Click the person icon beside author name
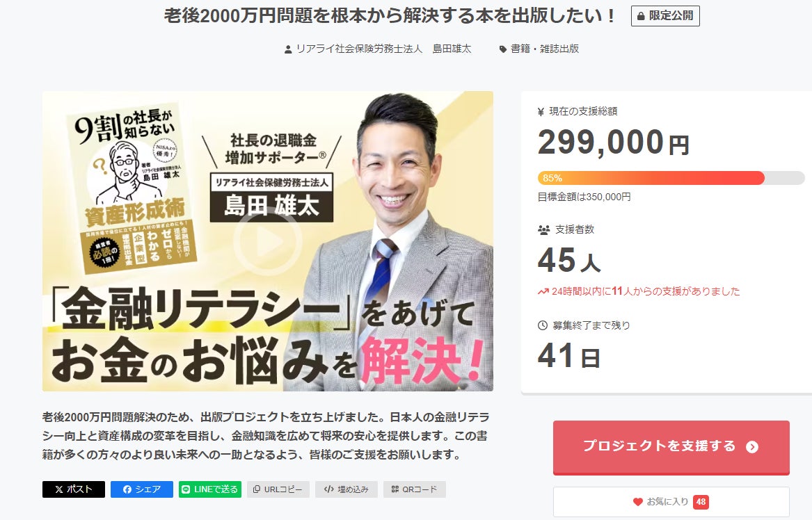 (x=288, y=49)
